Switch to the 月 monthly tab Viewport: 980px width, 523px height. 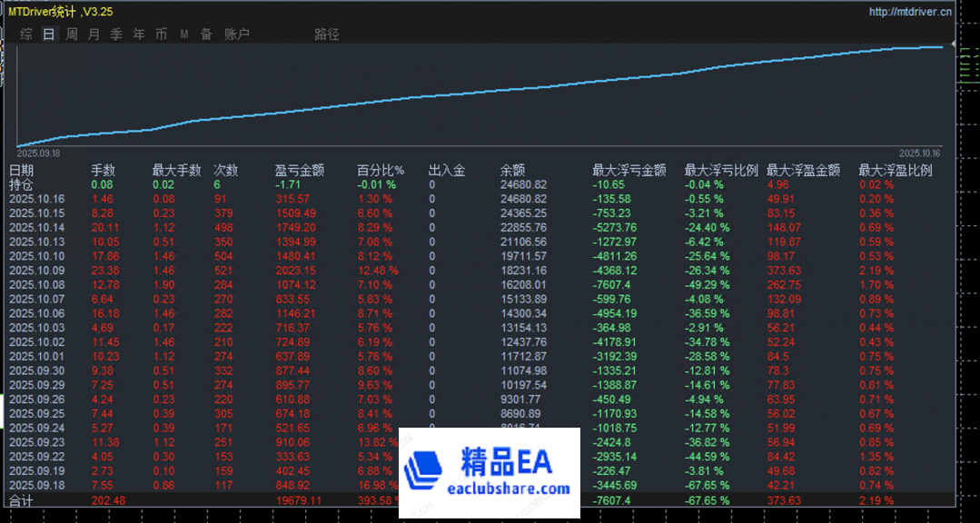[94, 35]
